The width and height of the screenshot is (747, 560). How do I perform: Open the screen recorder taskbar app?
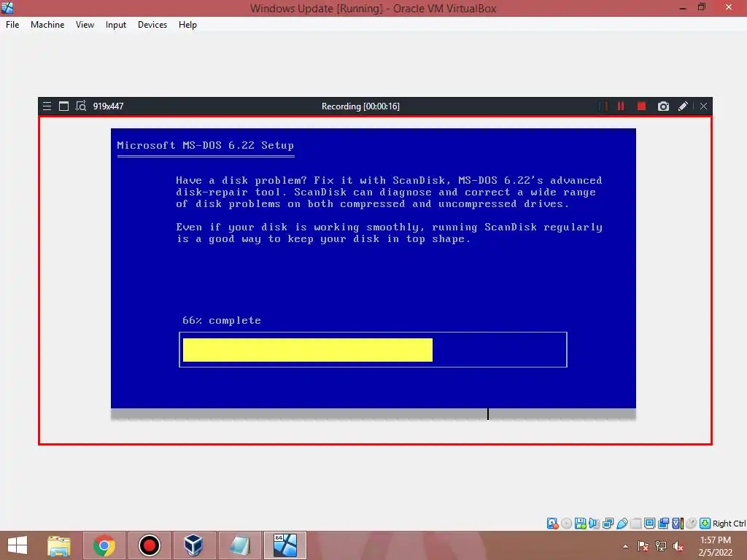tap(149, 545)
